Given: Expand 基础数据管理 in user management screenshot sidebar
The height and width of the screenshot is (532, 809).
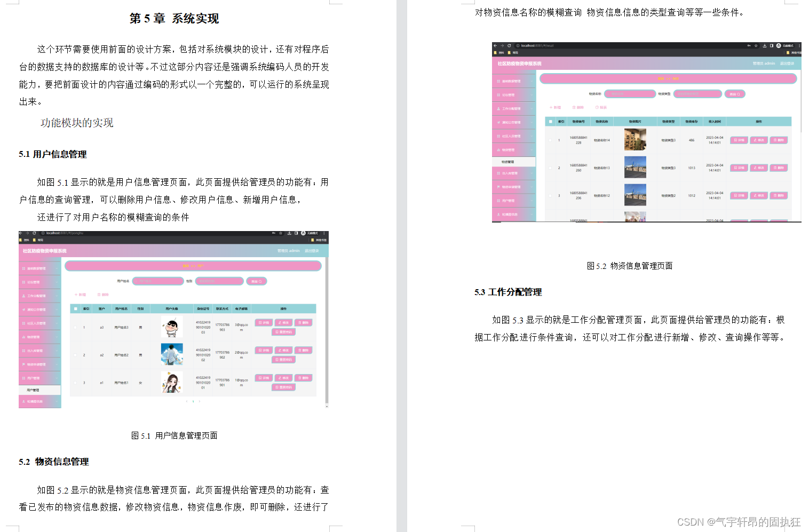Looking at the screenshot, I should pos(40,268).
